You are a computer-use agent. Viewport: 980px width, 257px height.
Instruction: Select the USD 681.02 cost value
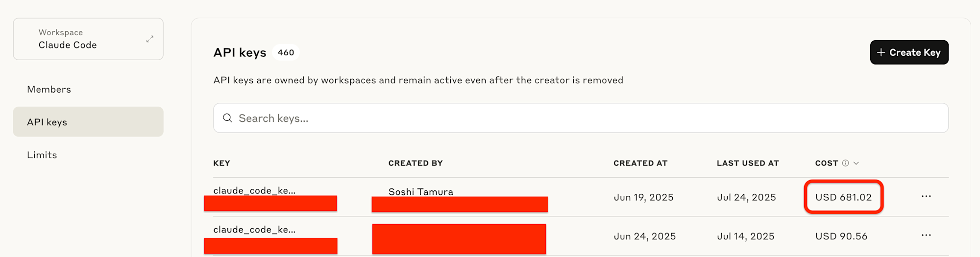click(x=843, y=197)
